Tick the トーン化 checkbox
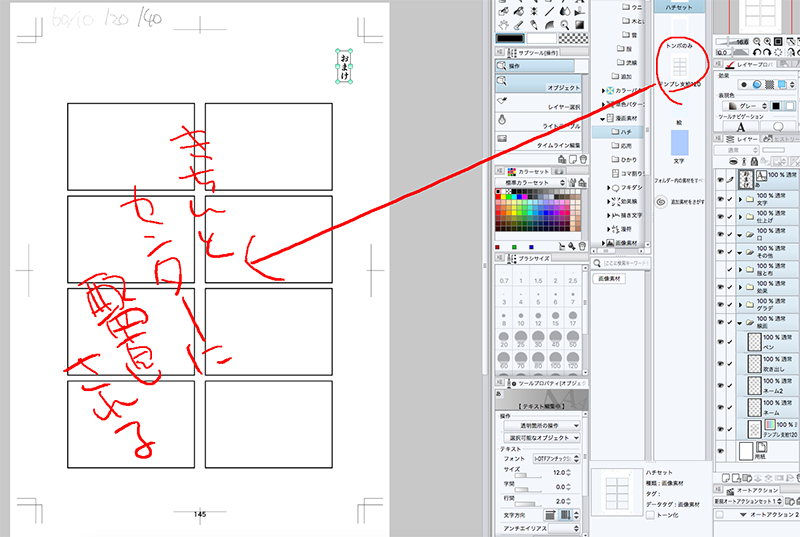The width and height of the screenshot is (800, 537). tap(651, 515)
